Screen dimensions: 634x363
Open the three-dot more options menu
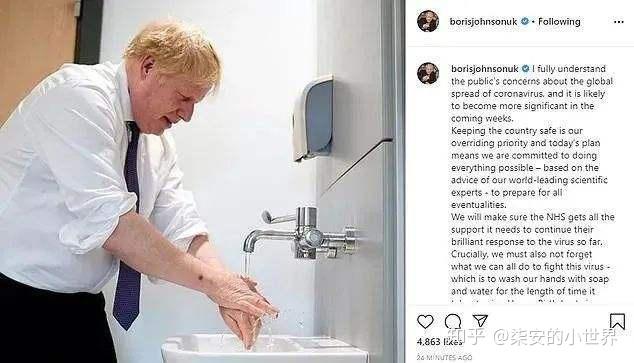tap(619, 22)
